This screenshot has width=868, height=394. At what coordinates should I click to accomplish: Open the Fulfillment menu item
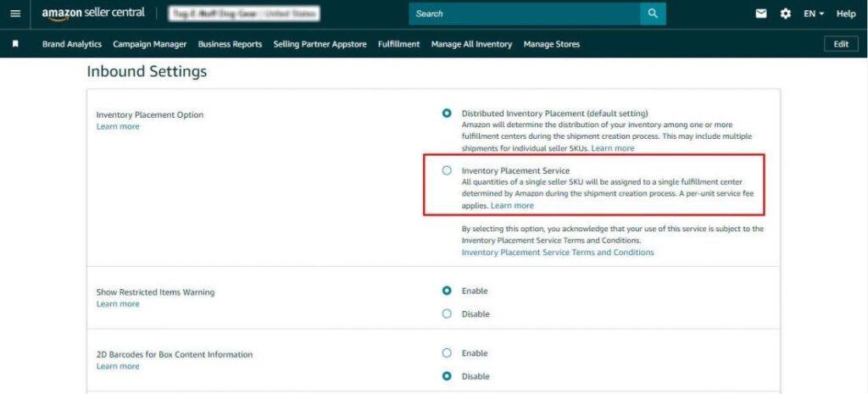(398, 44)
